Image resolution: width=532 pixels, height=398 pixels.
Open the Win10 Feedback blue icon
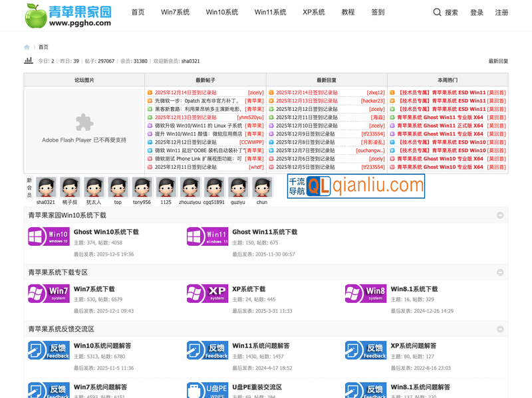tap(49, 350)
